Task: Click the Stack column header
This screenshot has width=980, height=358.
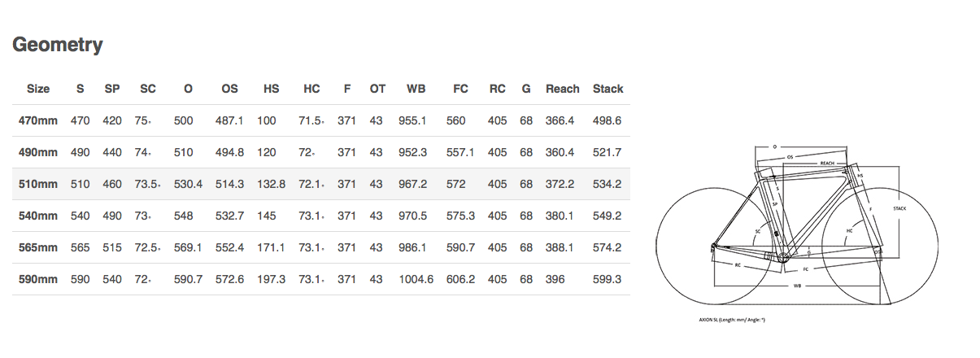Action: pyautogui.click(x=608, y=89)
